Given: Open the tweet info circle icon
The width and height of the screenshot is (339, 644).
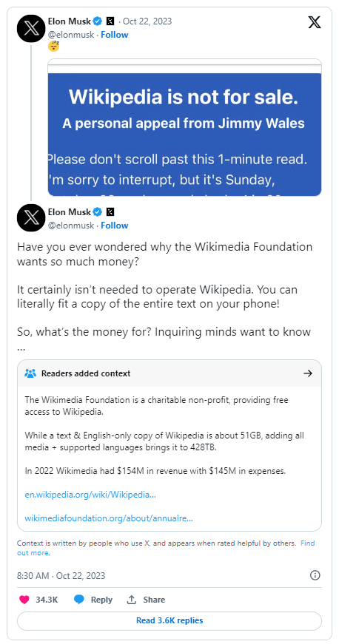Looking at the screenshot, I should pyautogui.click(x=315, y=575).
